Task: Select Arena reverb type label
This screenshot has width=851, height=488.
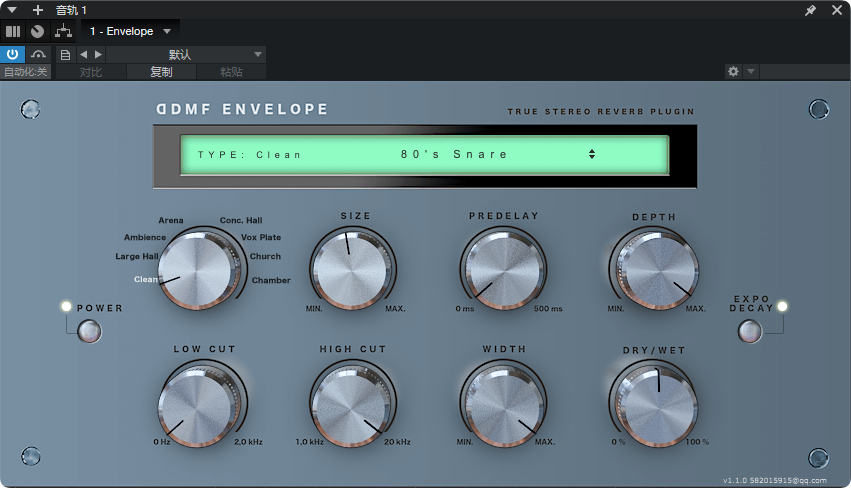Action: [170, 220]
